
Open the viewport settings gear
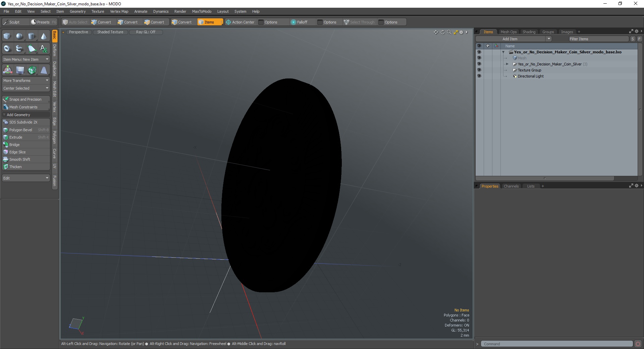461,32
